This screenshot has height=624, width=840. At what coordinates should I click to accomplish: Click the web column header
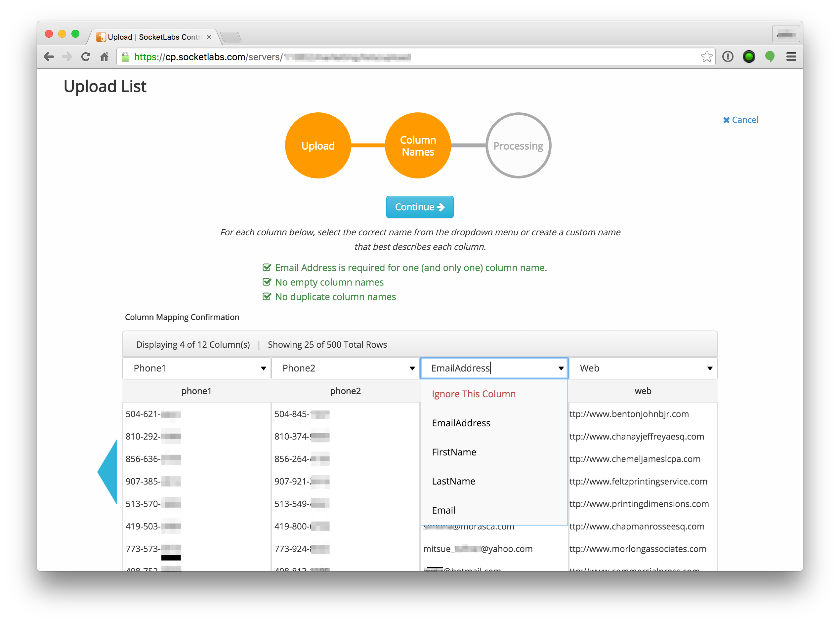click(643, 391)
